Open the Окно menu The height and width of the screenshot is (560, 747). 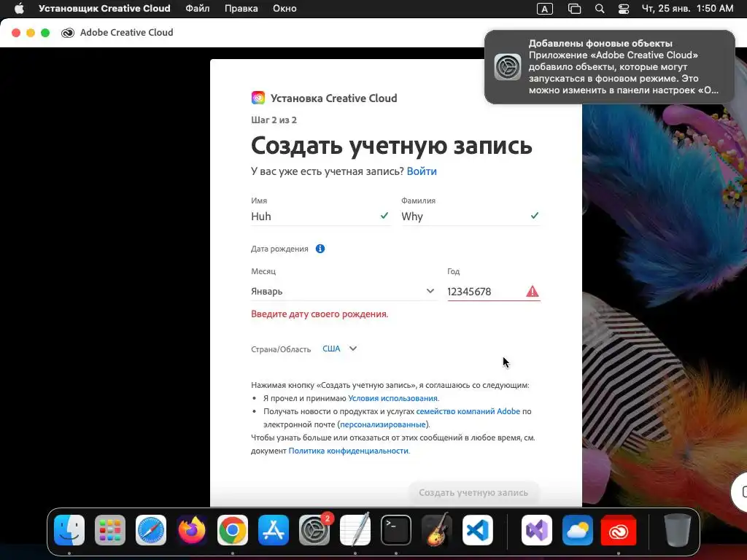285,9
